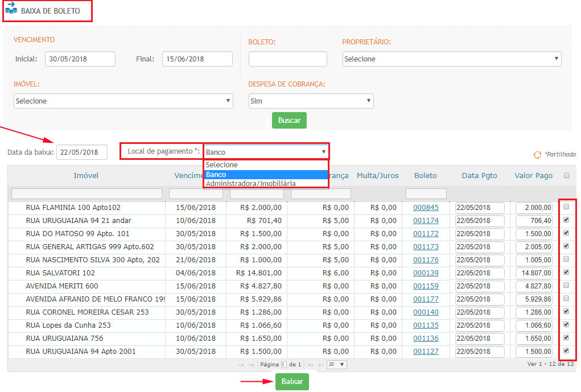Open the Proprietário dropdown
The image size is (581, 392).
[452, 59]
